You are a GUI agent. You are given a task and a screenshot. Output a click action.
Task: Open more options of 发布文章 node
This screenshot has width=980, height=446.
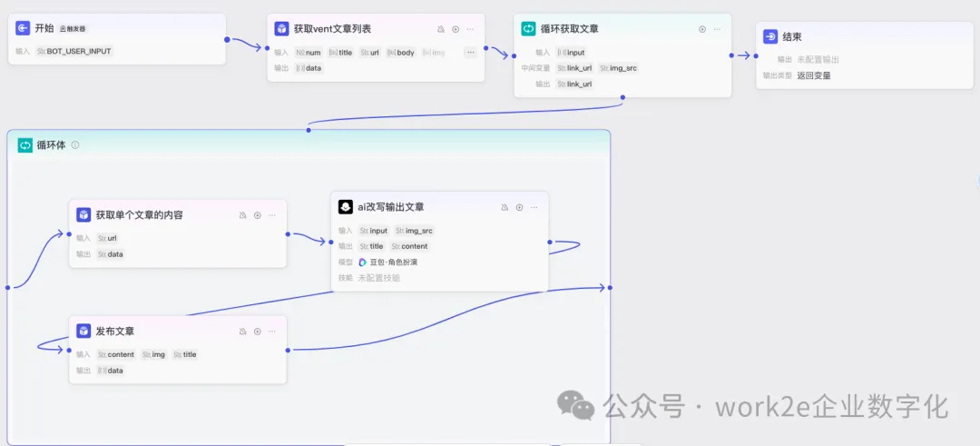click(x=272, y=331)
